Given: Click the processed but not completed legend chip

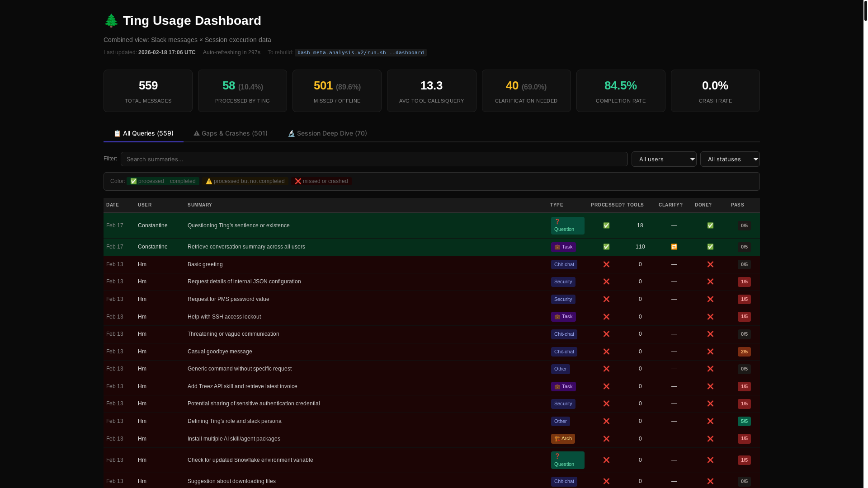Looking at the screenshot, I should 245,181.
